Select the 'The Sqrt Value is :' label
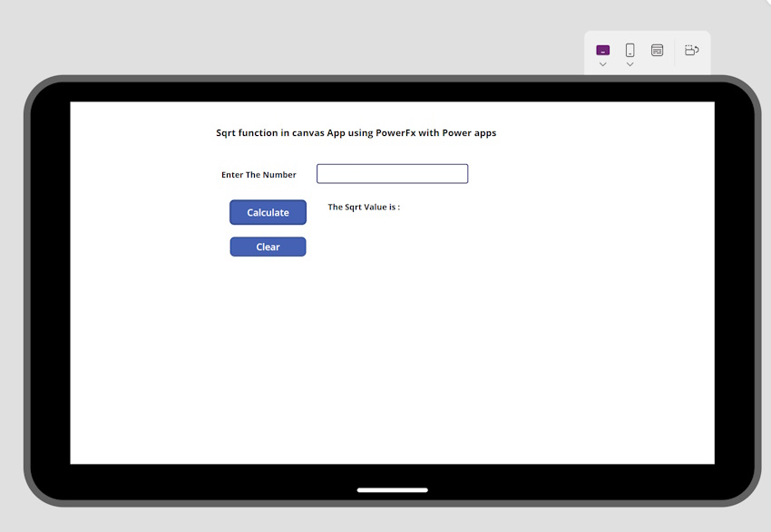Viewport: 771px width, 532px height. (364, 208)
